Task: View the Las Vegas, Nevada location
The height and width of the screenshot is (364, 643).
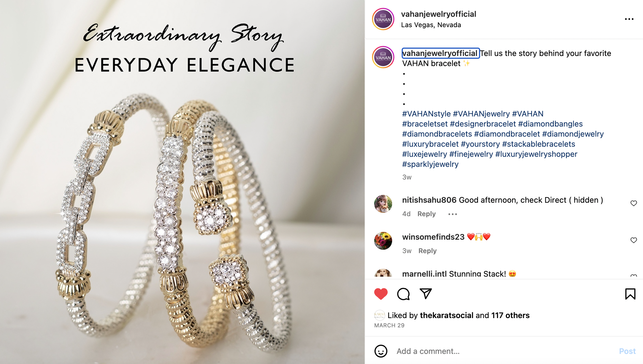Action: coord(431,25)
